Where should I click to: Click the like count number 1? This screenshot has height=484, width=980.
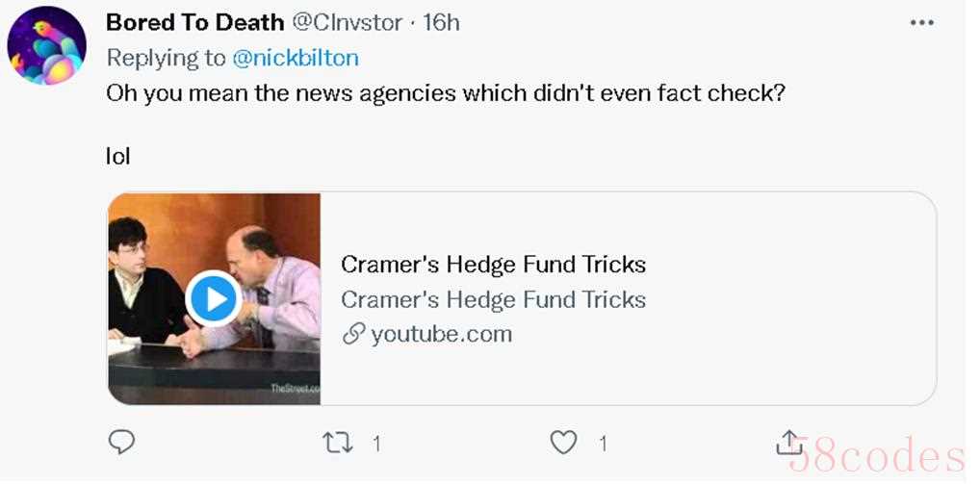(603, 444)
